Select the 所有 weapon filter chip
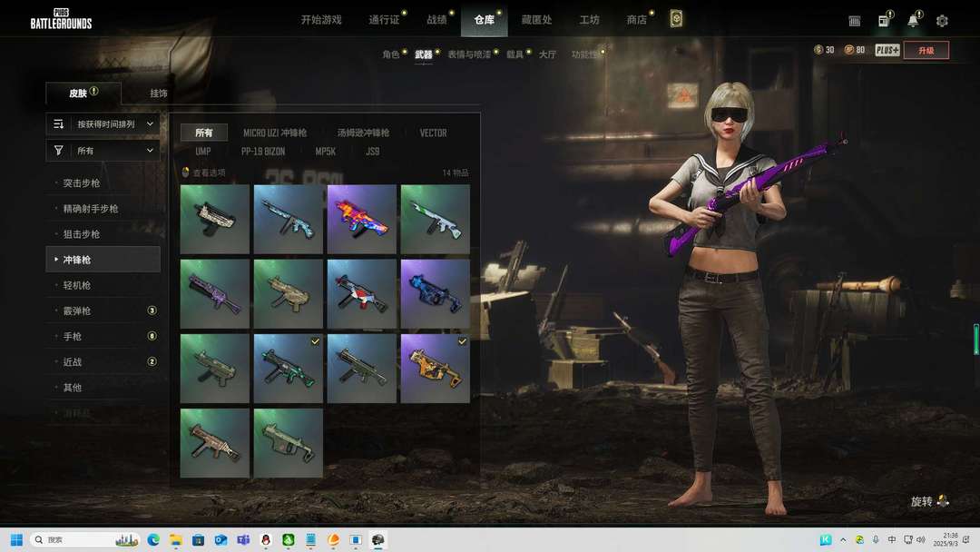Image resolution: width=980 pixels, height=552 pixels. [204, 133]
